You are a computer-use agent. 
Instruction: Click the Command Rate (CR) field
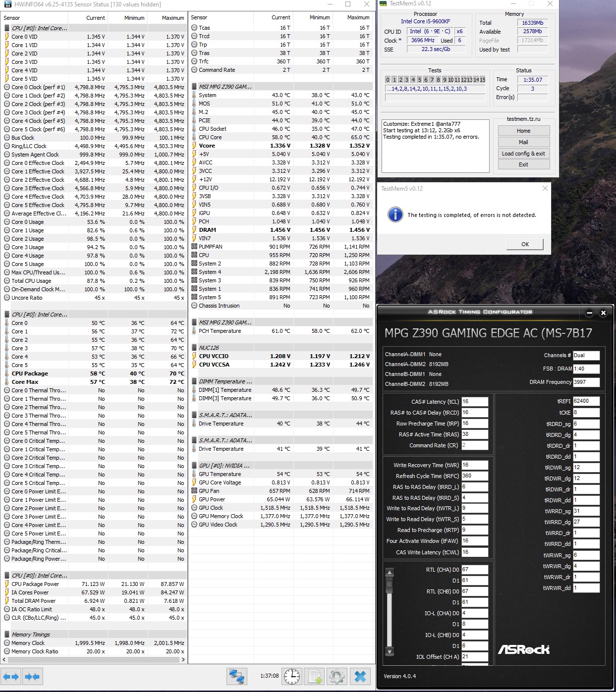pyautogui.click(x=475, y=445)
